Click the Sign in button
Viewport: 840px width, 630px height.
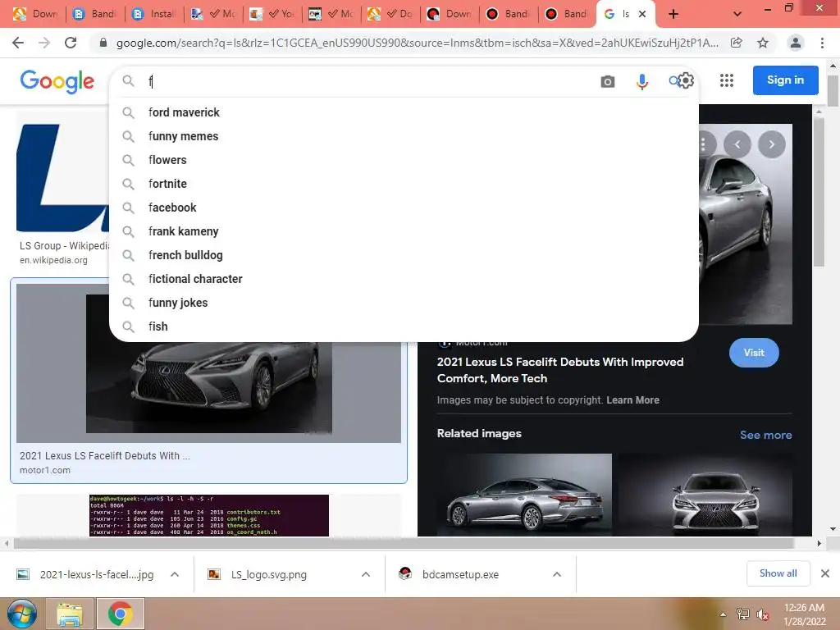click(785, 80)
